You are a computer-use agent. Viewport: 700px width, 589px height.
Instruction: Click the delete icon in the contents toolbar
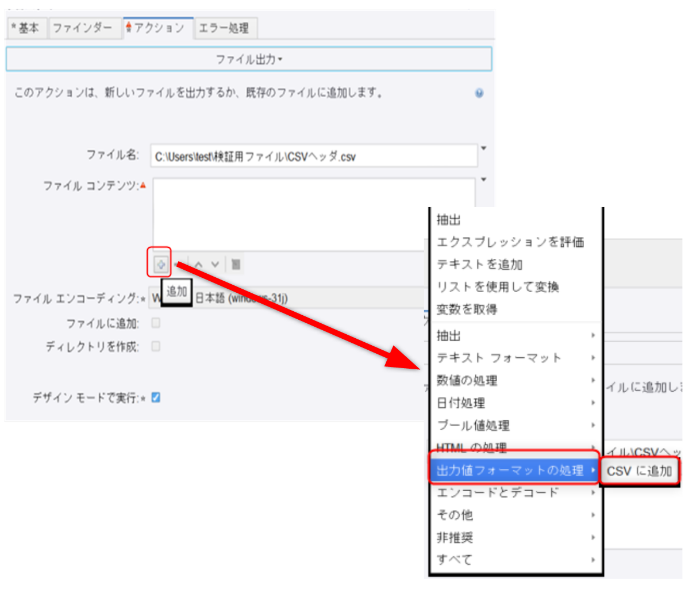tap(236, 265)
